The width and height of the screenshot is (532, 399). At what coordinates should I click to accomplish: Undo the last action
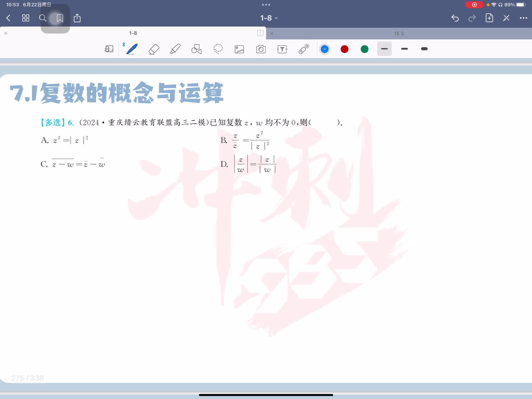[455, 18]
